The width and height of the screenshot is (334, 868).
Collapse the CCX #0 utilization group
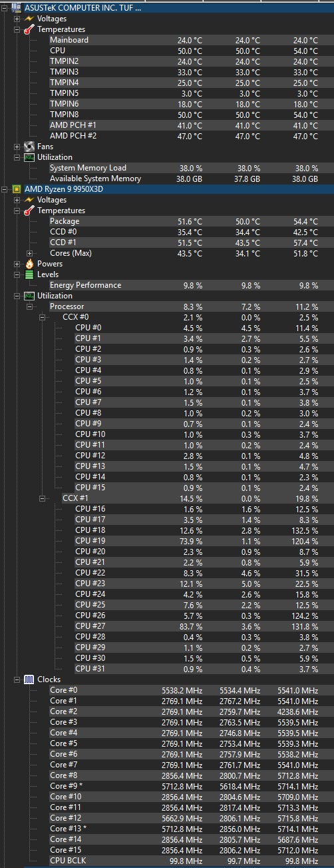tap(42, 317)
